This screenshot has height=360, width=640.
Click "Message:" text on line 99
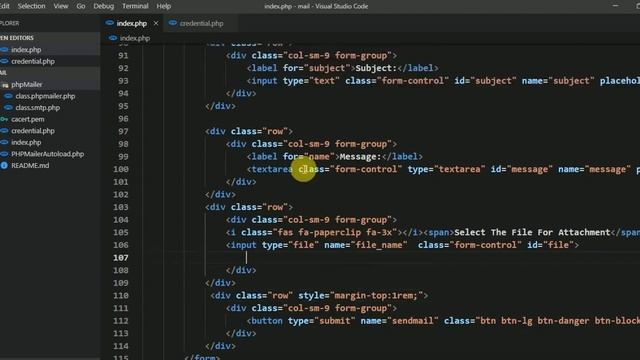[360, 157]
